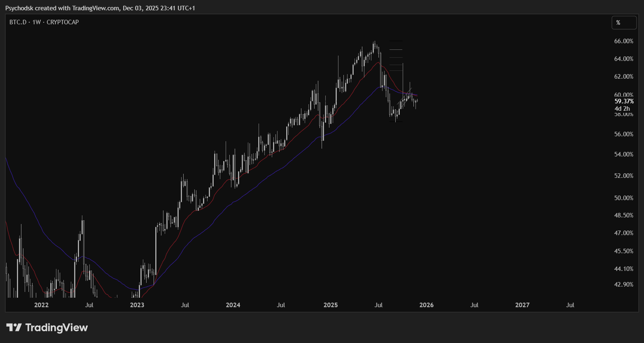Screen dimensions: 644x343
Task: Click the 50.00% price axis label
Action: 623,198
